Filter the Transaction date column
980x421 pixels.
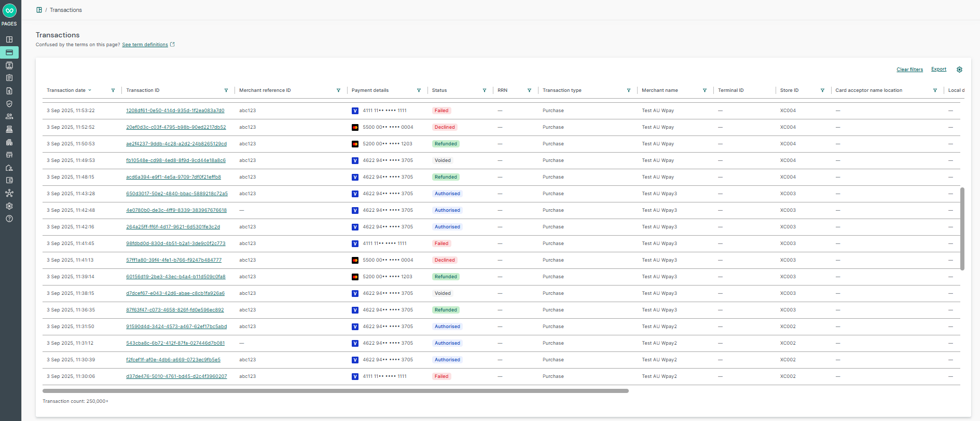113,90
